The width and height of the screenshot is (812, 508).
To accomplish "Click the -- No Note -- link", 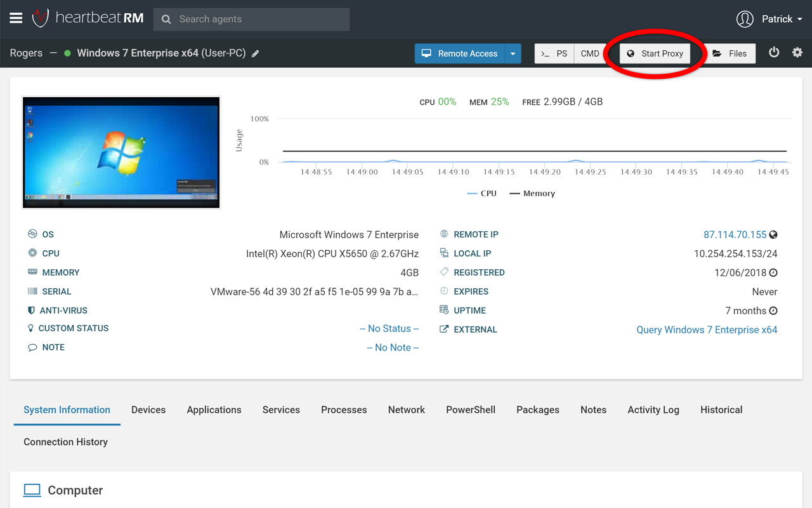I will (x=393, y=348).
